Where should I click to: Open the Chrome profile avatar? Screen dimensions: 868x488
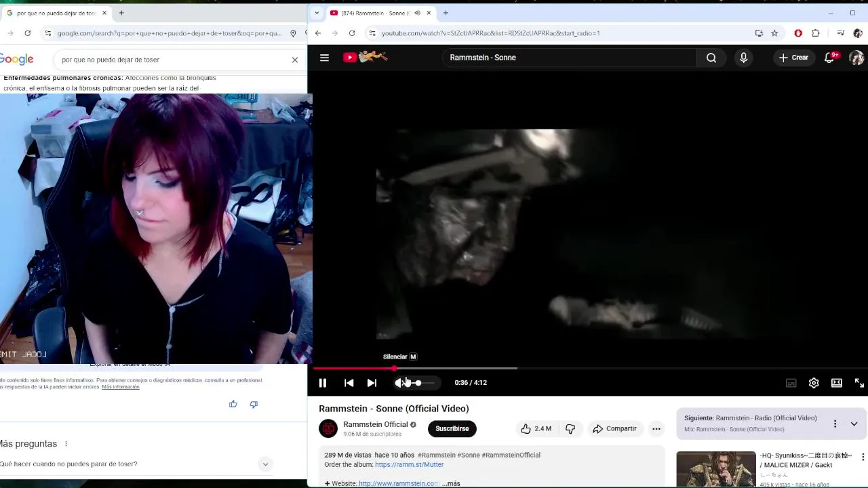[x=858, y=33]
